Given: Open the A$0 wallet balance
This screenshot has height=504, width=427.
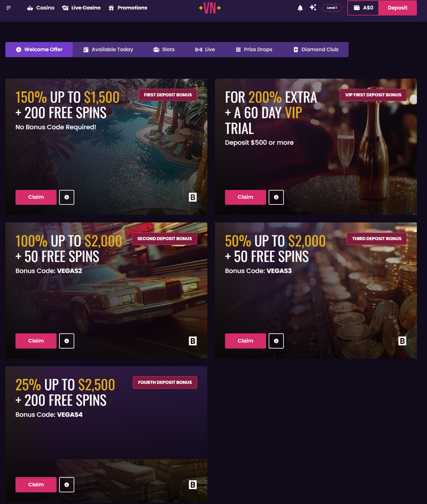Looking at the screenshot, I should coord(363,8).
